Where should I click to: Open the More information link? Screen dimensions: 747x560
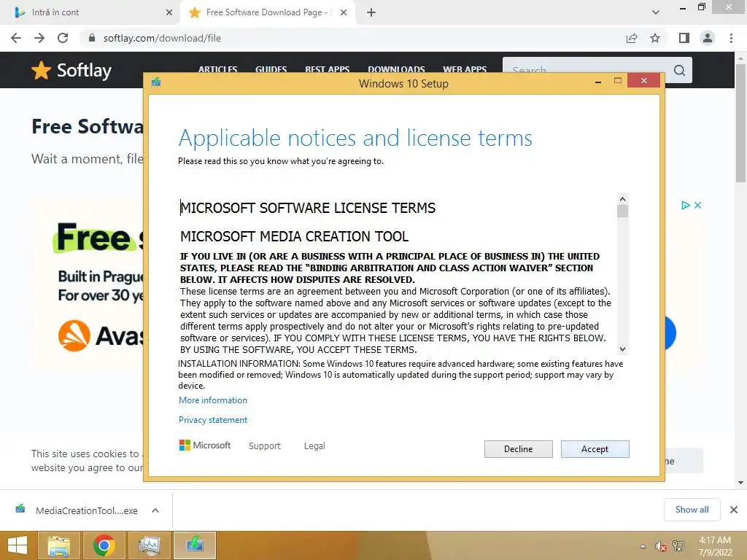point(213,400)
